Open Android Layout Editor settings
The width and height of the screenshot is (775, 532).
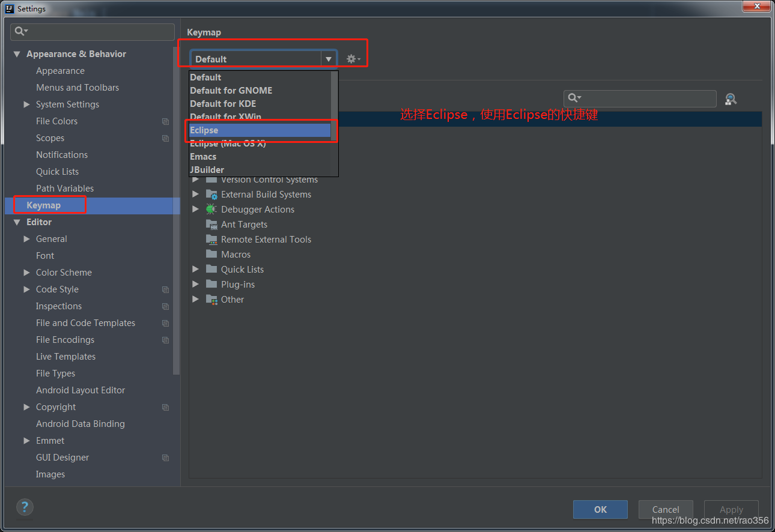[81, 390]
